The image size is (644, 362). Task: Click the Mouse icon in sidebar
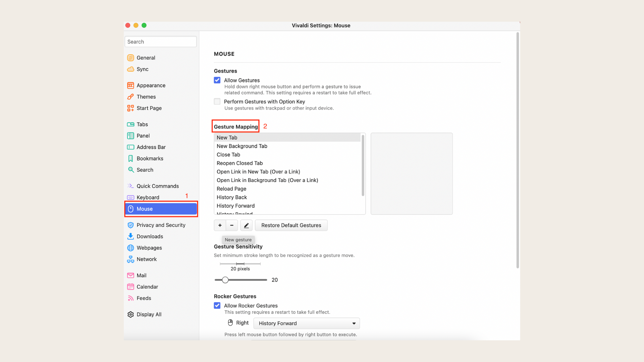point(130,209)
